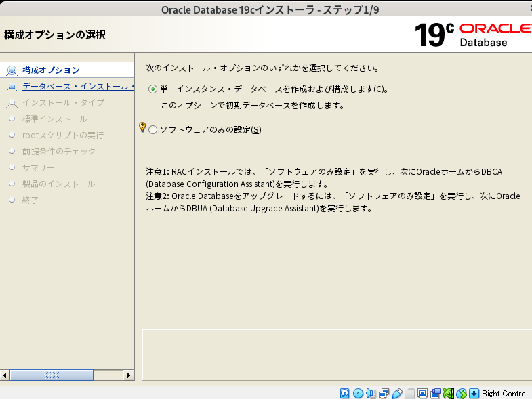This screenshot has width=532, height=399.
Task: Click sidebar scrollbar right arrow
Action: [x=129, y=375]
